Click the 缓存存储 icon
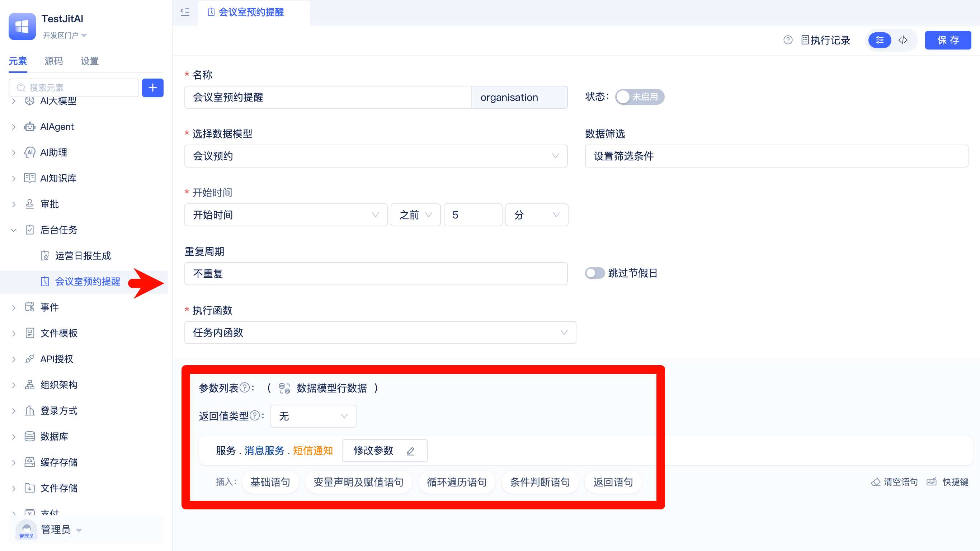Image resolution: width=980 pixels, height=551 pixels. 30,462
